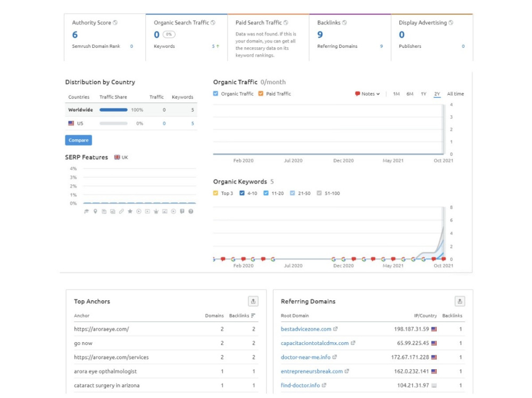Click the UK flag next to SERP Features
532x398 pixels.
[x=117, y=157]
